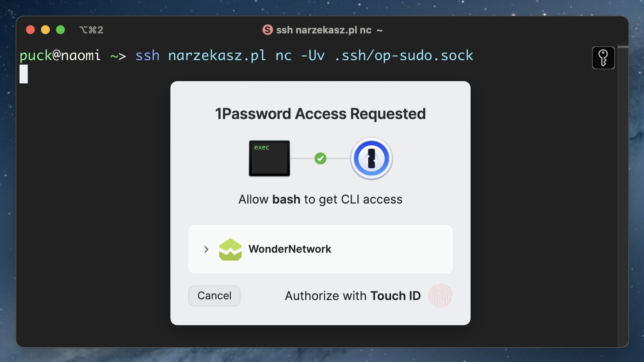Click the red S icon in title bar
The width and height of the screenshot is (644, 362).
[x=268, y=30]
